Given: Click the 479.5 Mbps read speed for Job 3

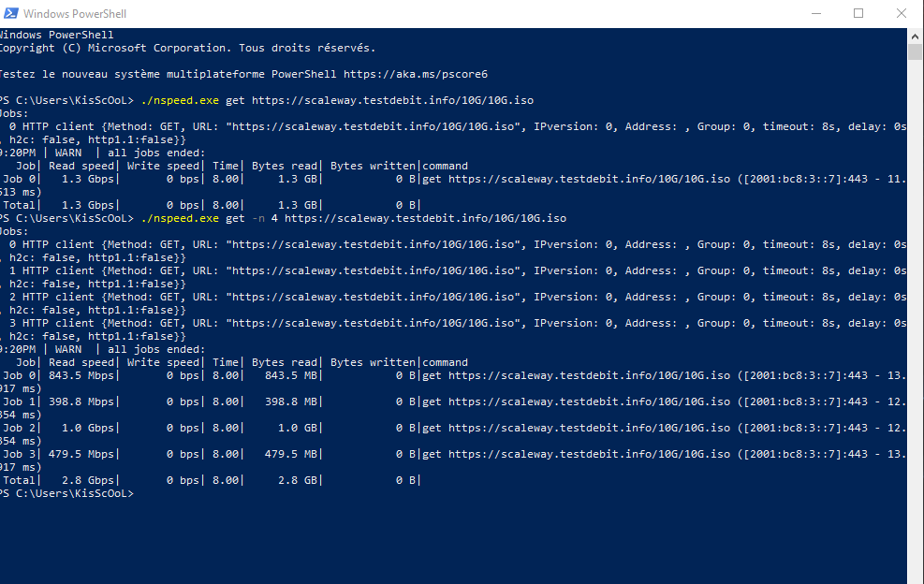Looking at the screenshot, I should [x=81, y=454].
